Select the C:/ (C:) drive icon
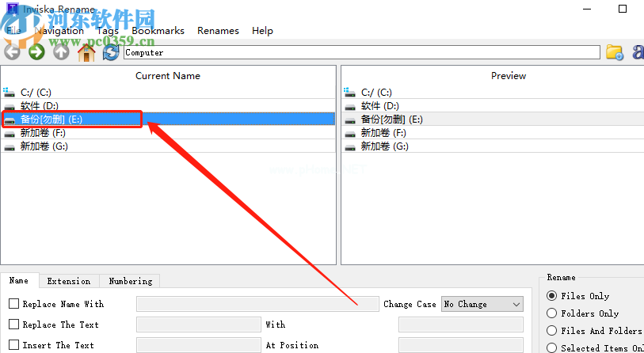The width and height of the screenshot is (644, 353). (x=10, y=93)
